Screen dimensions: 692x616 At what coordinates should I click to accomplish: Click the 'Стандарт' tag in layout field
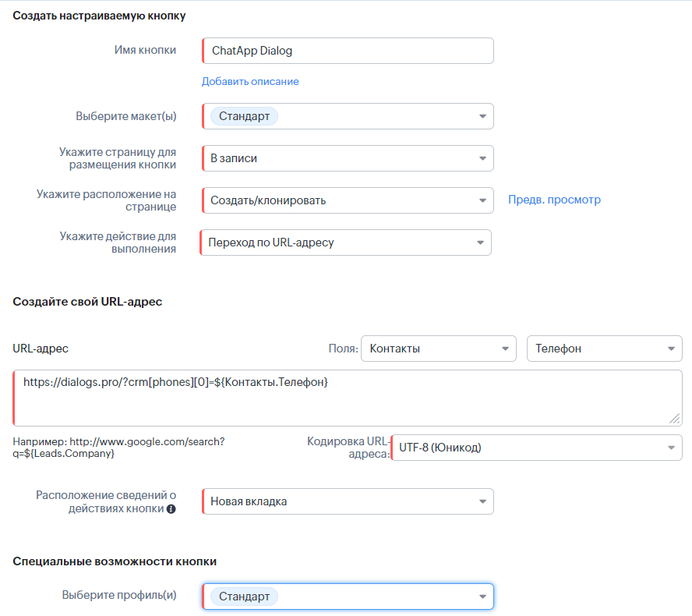pos(244,116)
